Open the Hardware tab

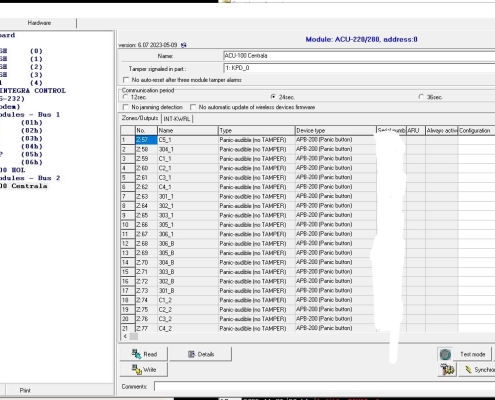39,23
